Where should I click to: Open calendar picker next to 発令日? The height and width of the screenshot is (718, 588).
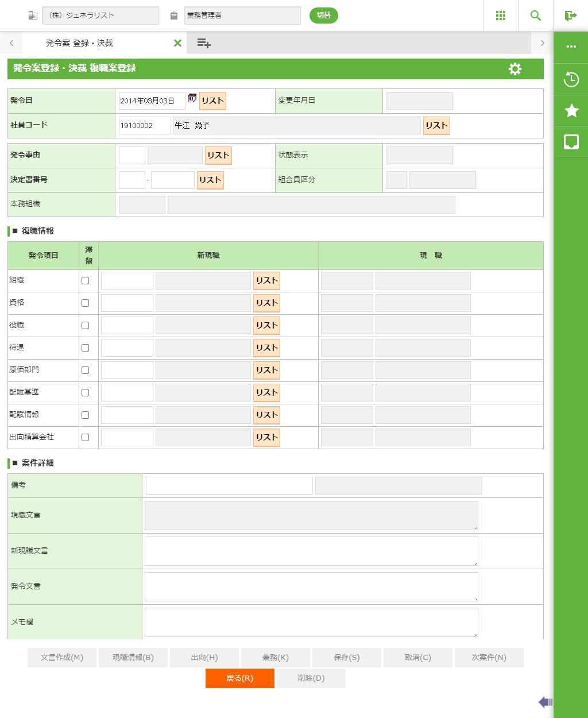[192, 98]
